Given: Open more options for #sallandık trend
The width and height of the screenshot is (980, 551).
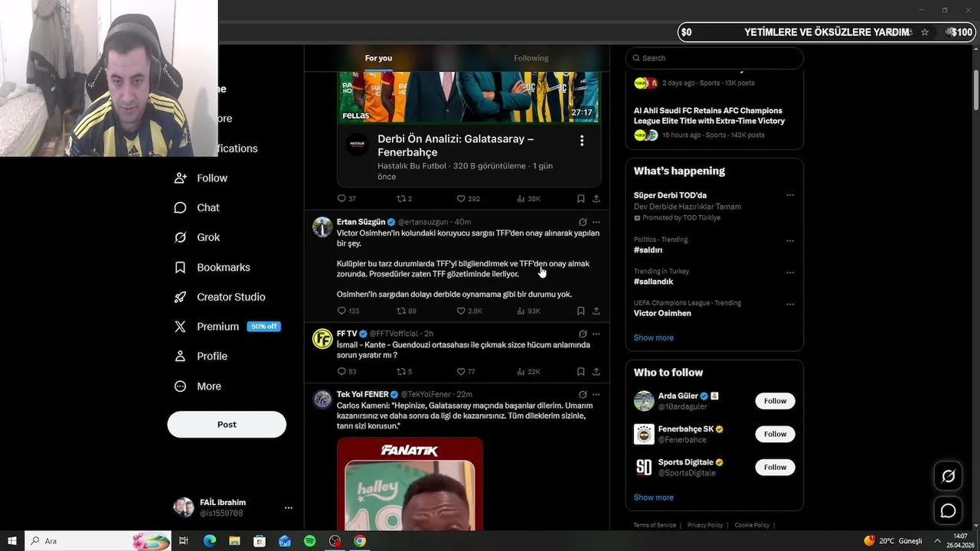Looking at the screenshot, I should 790,272.
